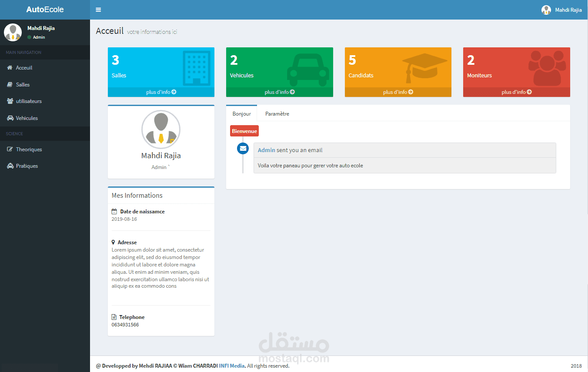Open user menu Mahdi Rajia in top bar

click(561, 10)
